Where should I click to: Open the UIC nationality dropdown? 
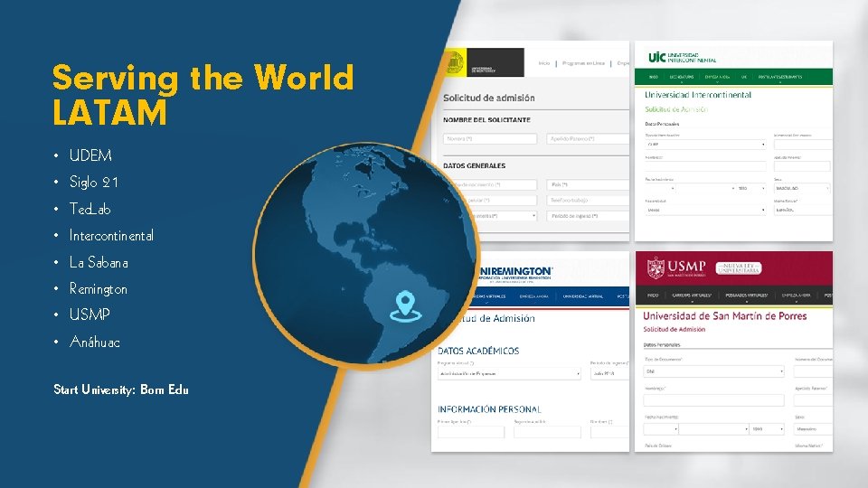[x=706, y=211]
